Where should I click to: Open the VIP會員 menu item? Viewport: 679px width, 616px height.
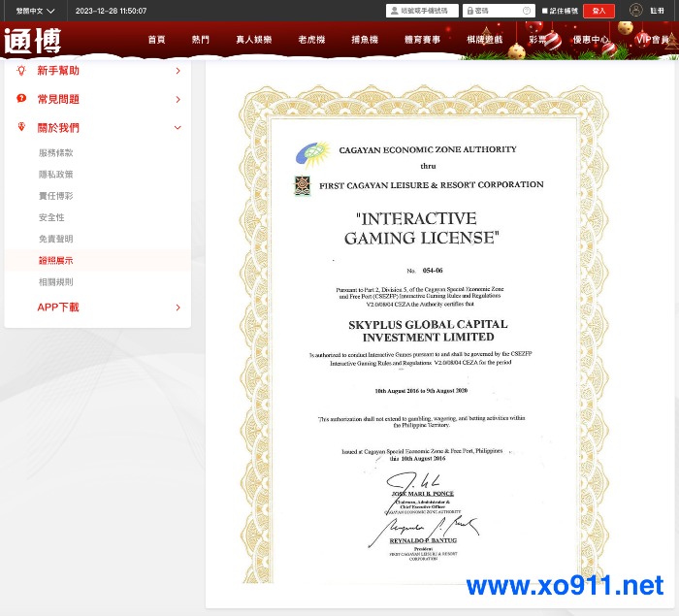[x=653, y=40]
